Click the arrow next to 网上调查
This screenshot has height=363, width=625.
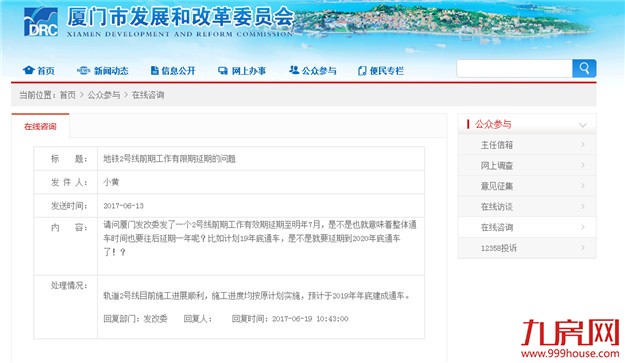[x=583, y=165]
